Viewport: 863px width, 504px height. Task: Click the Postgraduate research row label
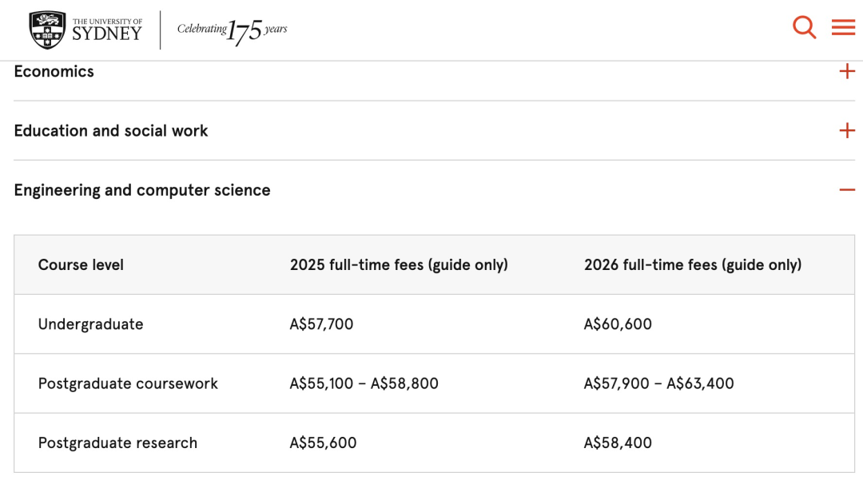pyautogui.click(x=117, y=443)
